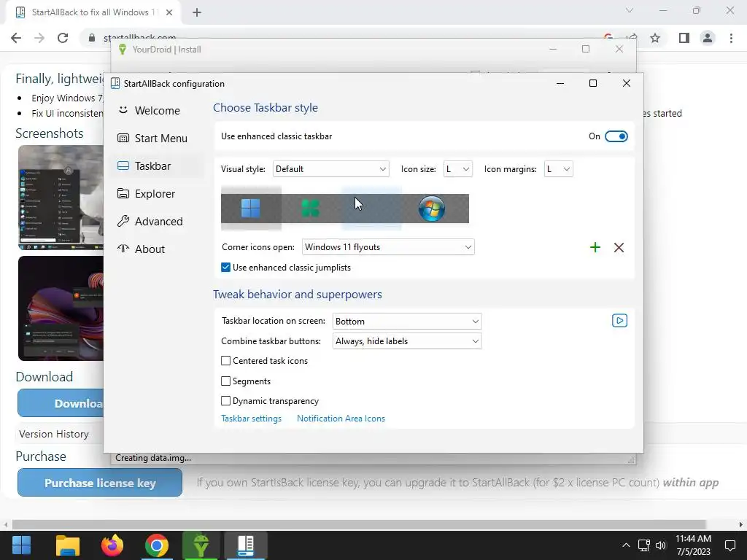Open the Icon margins dropdown

coord(558,169)
